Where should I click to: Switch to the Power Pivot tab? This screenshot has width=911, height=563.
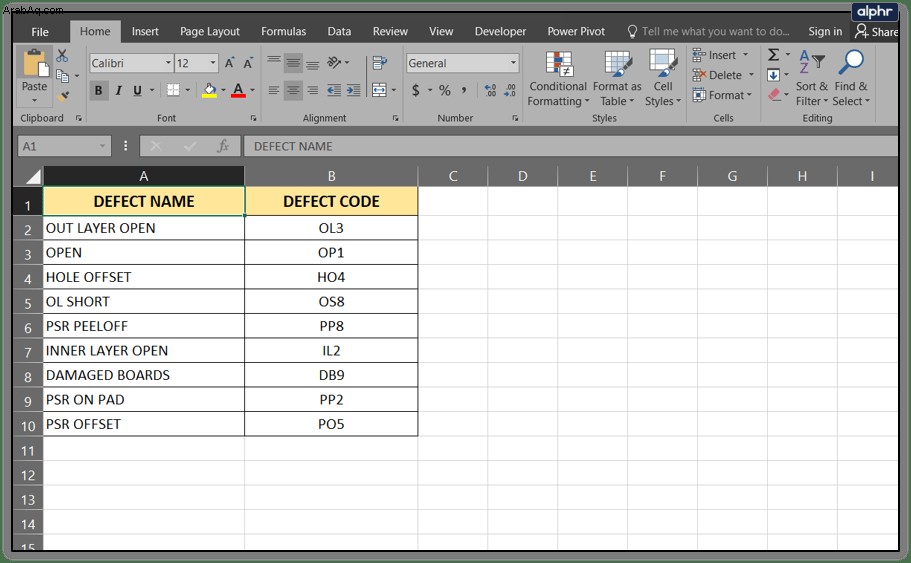(x=576, y=31)
